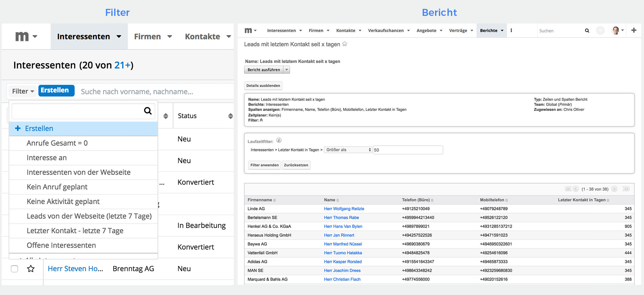Select Interessenten von der Webseite filter
Image resolution: width=644 pixels, height=295 pixels.
83,172
